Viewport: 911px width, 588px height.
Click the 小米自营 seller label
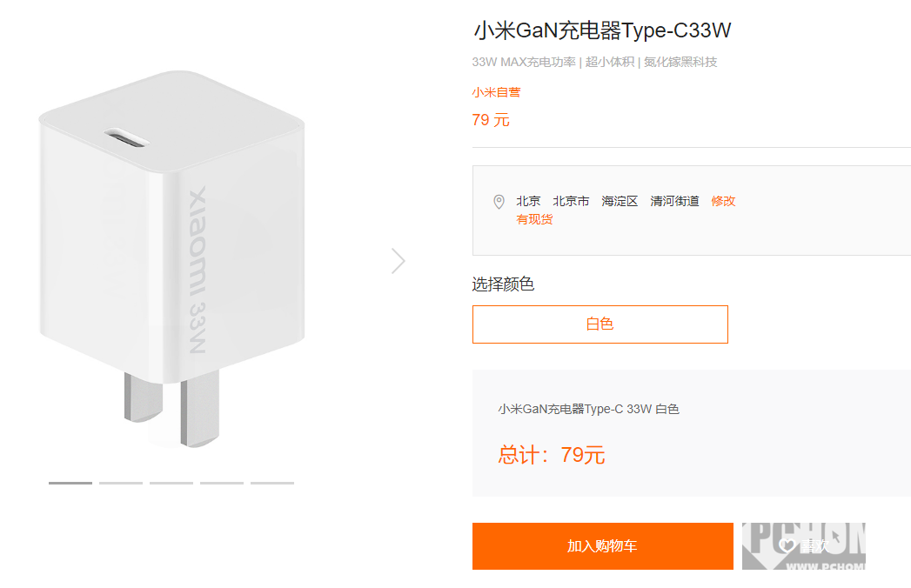tap(496, 92)
